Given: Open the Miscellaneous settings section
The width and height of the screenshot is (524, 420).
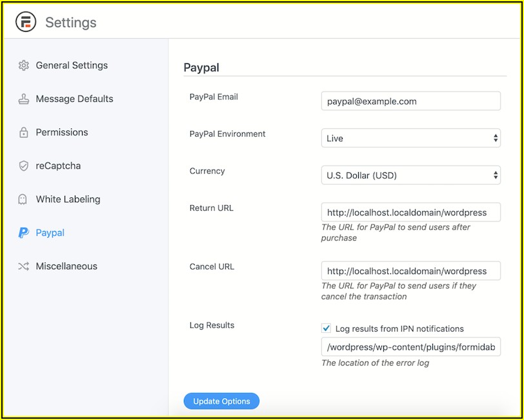Looking at the screenshot, I should 66,266.
